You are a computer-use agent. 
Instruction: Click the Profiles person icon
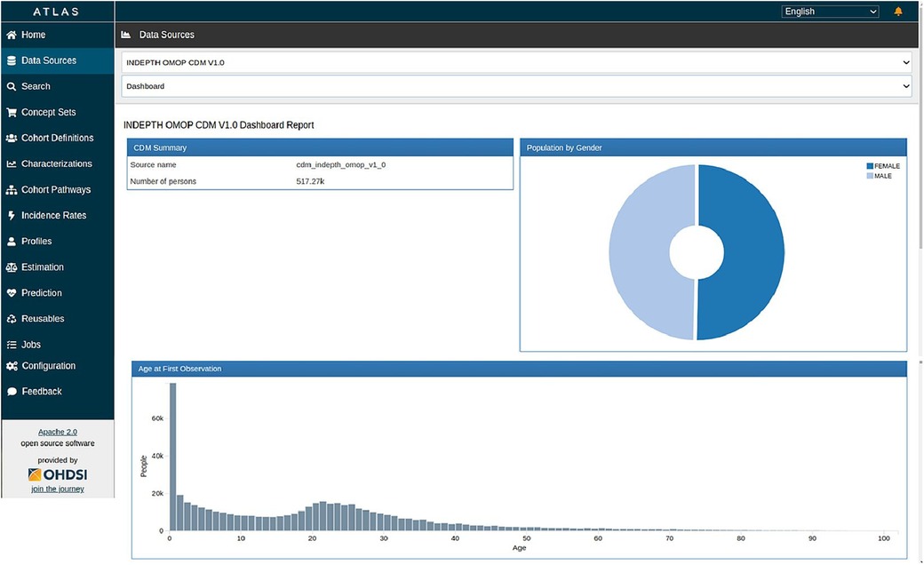(12, 242)
